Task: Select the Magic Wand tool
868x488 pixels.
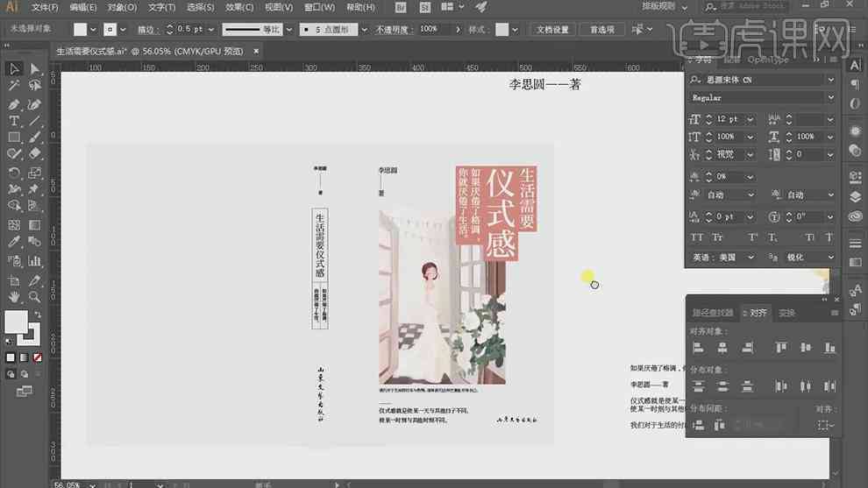Action: point(14,85)
